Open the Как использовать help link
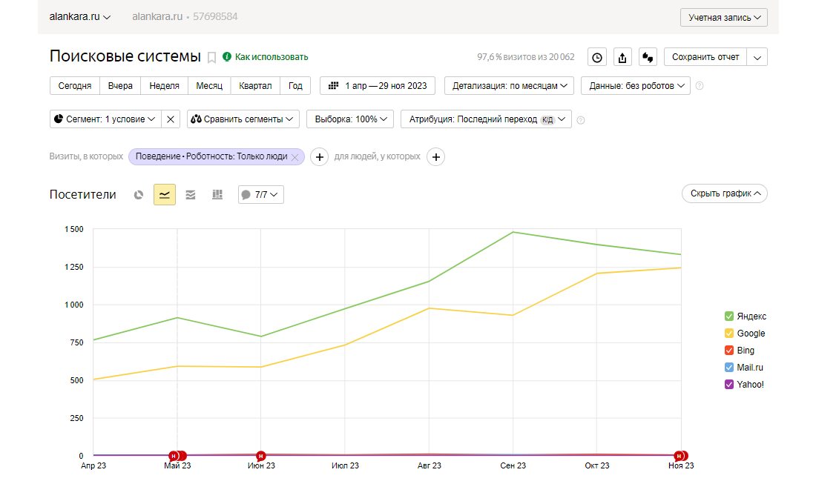 click(x=266, y=56)
